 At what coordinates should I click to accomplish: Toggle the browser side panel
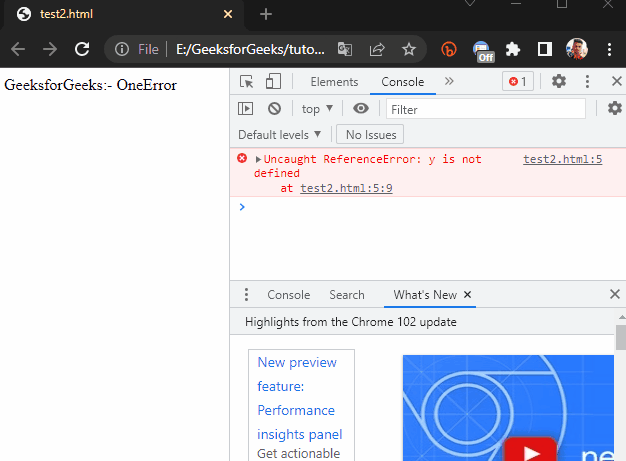coord(545,49)
